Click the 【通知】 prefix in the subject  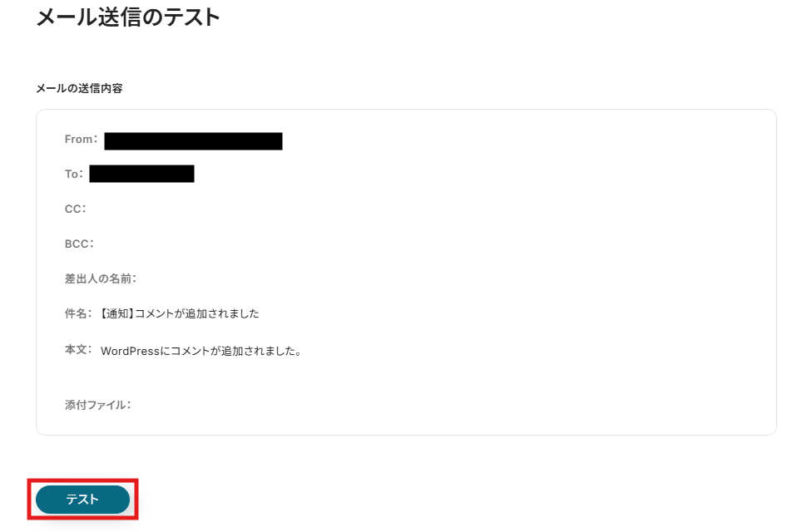(115, 313)
